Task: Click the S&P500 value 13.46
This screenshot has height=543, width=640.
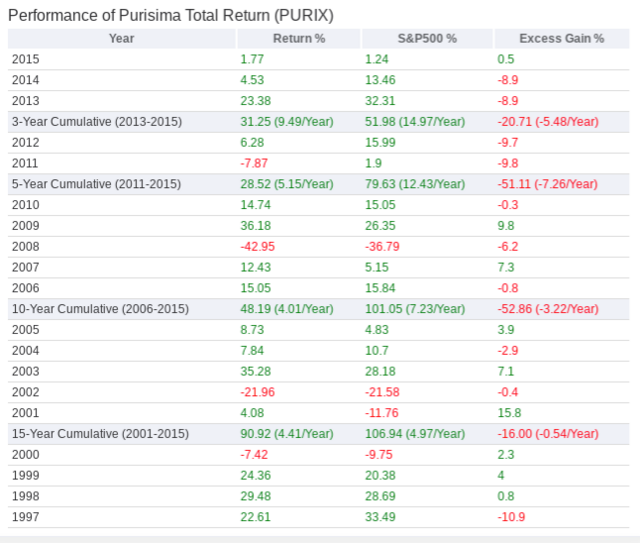Action: [380, 80]
